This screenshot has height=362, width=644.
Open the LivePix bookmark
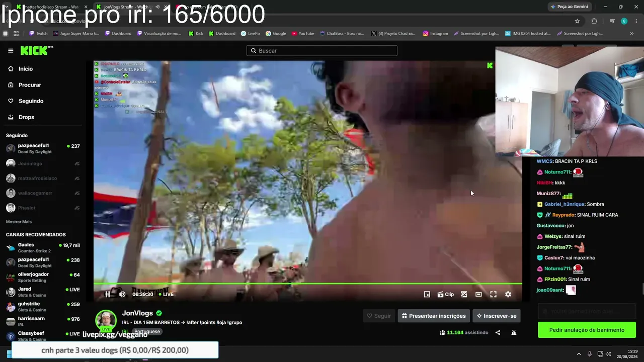(250, 34)
